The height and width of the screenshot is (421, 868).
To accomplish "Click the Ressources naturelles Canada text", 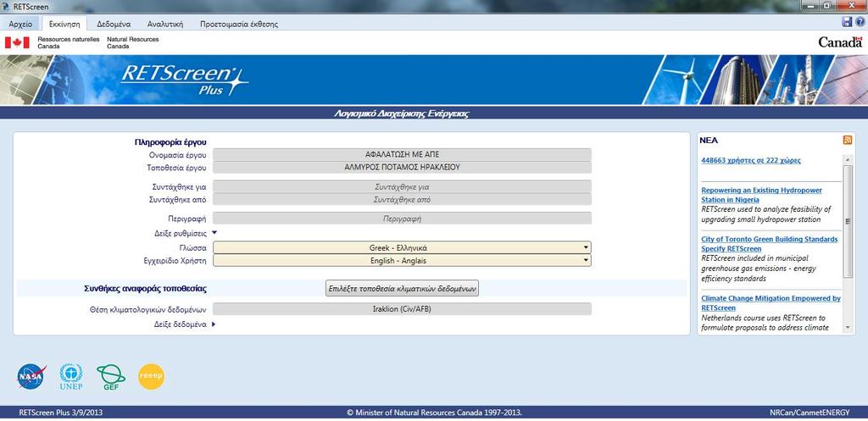I will (x=69, y=42).
